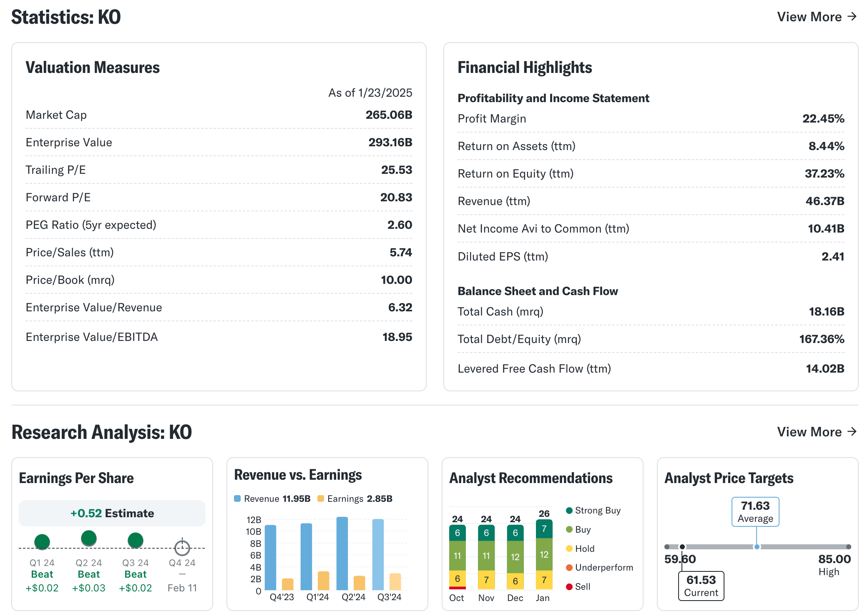Screen dimensions: 865x616
Task: Click the Oct analyst recommendations stacked bar
Action: tap(458, 556)
